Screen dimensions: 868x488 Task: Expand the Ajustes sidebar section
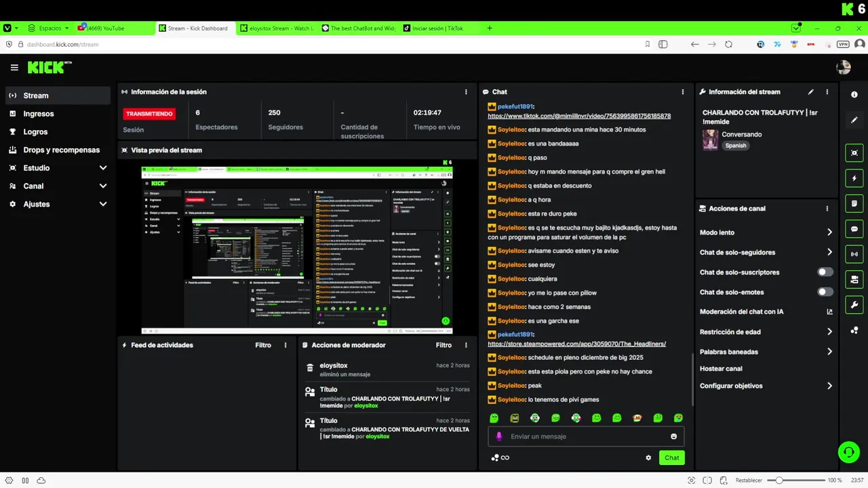103,204
